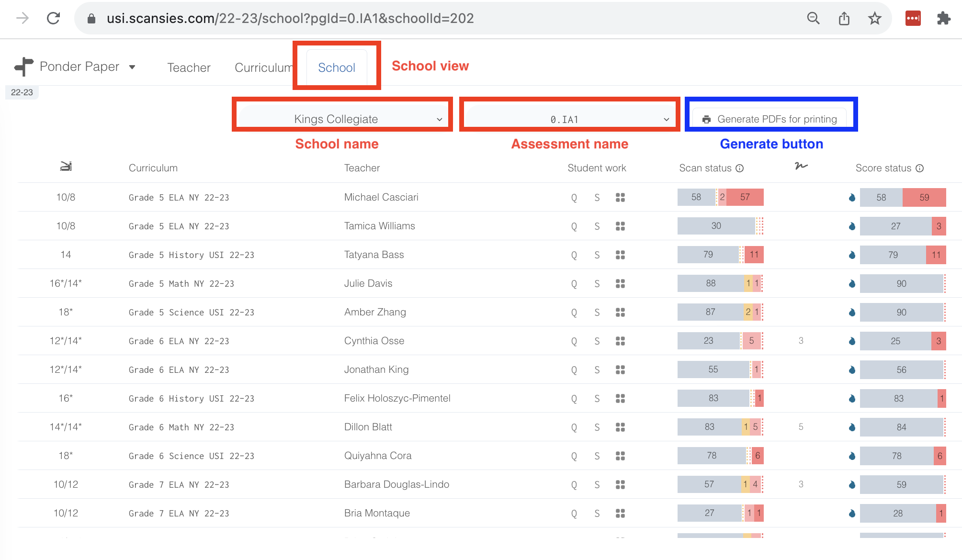Click the score droplet icon for Tatyana Bass

click(852, 255)
